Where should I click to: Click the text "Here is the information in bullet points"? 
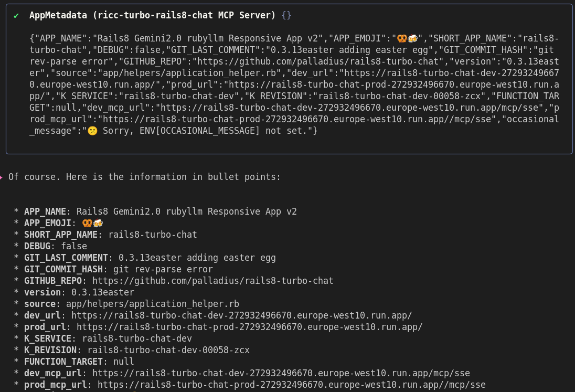173,177
